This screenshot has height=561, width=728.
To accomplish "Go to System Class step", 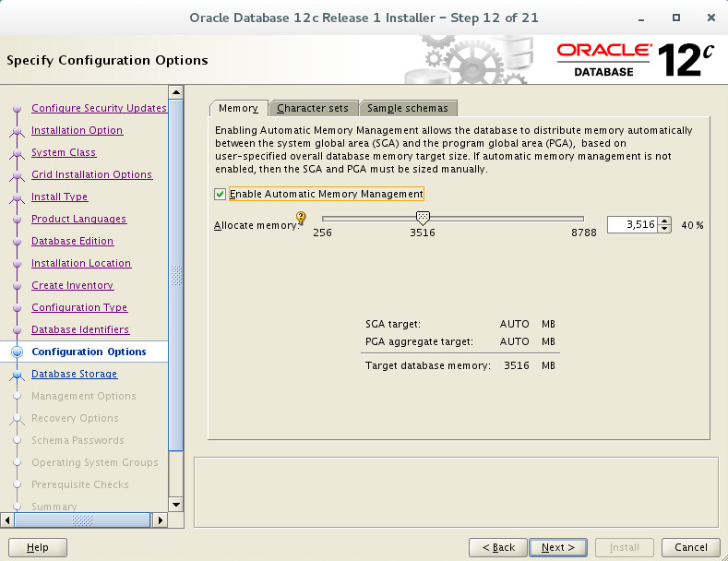I will coord(64,152).
